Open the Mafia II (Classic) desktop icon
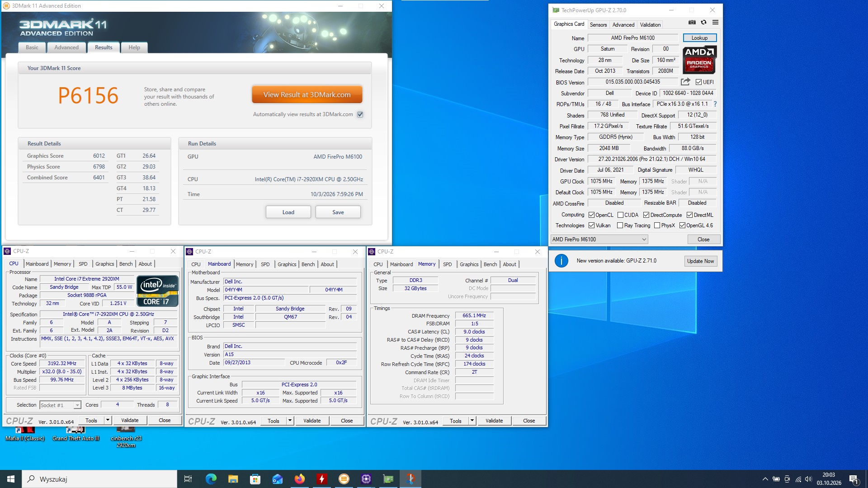868x488 pixels. pos(25,434)
